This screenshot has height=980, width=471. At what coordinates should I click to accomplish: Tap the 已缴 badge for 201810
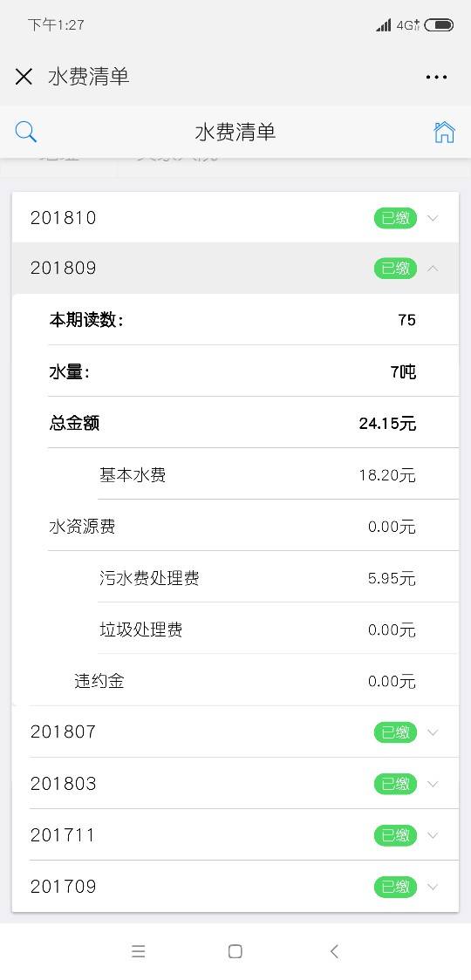pyautogui.click(x=395, y=218)
